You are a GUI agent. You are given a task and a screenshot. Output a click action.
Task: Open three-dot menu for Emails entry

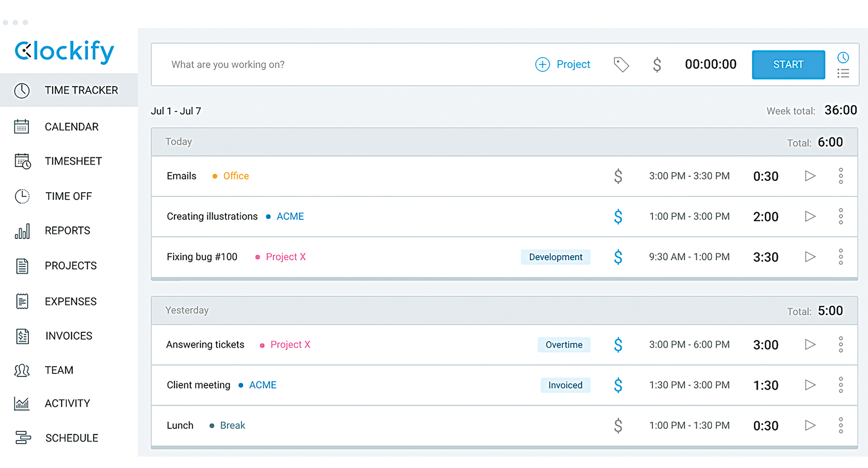(x=841, y=176)
